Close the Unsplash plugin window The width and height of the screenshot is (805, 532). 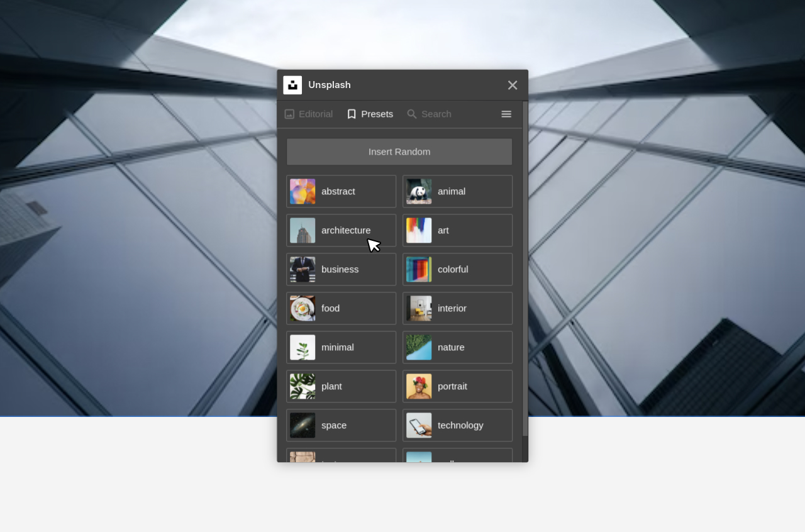[513, 85]
